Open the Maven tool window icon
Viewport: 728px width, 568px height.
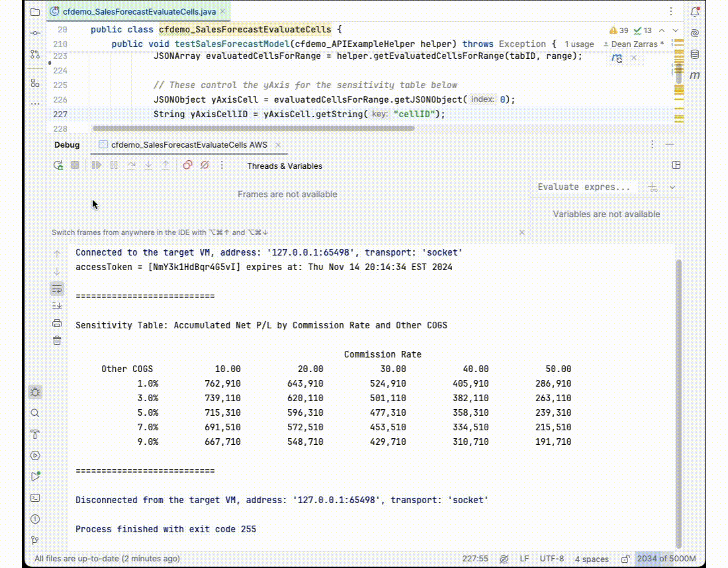point(694,75)
